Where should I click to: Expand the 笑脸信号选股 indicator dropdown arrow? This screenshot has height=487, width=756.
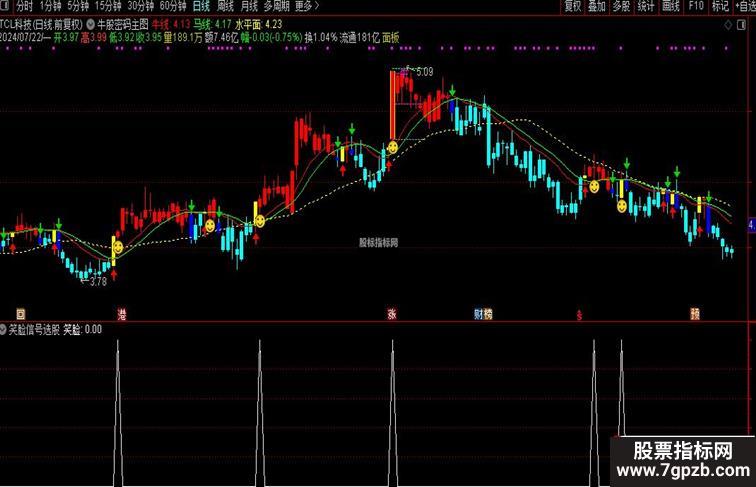coord(3,329)
